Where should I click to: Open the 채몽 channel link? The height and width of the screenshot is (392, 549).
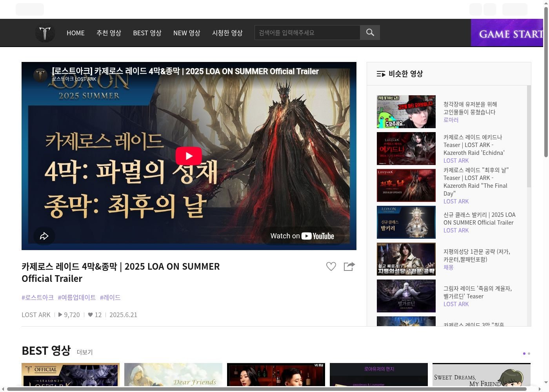[x=448, y=267]
